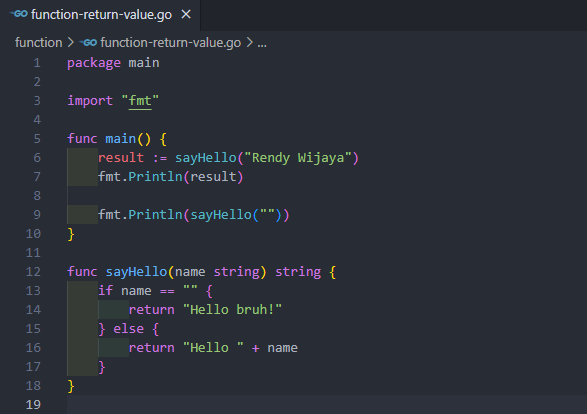This screenshot has width=587, height=414.
Task: Select the function-return-value.go editor tab
Action: coord(100,15)
